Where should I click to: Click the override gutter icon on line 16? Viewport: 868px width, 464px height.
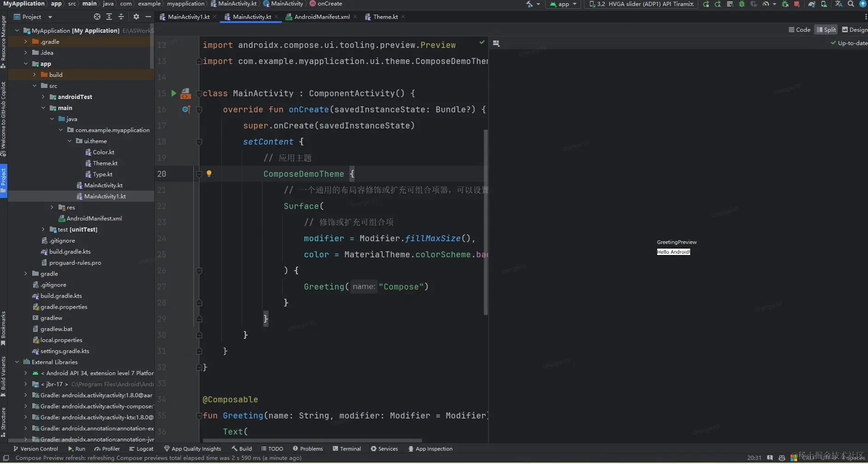186,109
